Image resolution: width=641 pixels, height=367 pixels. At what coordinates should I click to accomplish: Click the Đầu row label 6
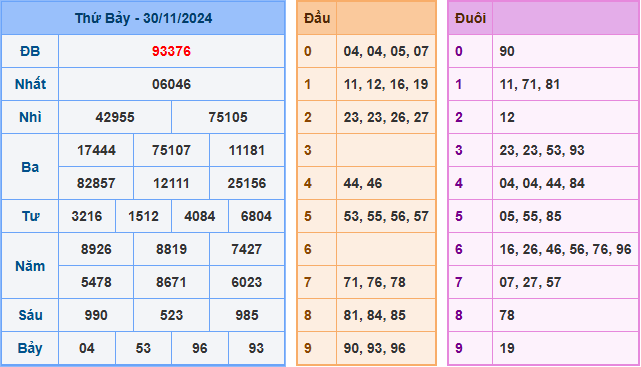[x=308, y=249]
